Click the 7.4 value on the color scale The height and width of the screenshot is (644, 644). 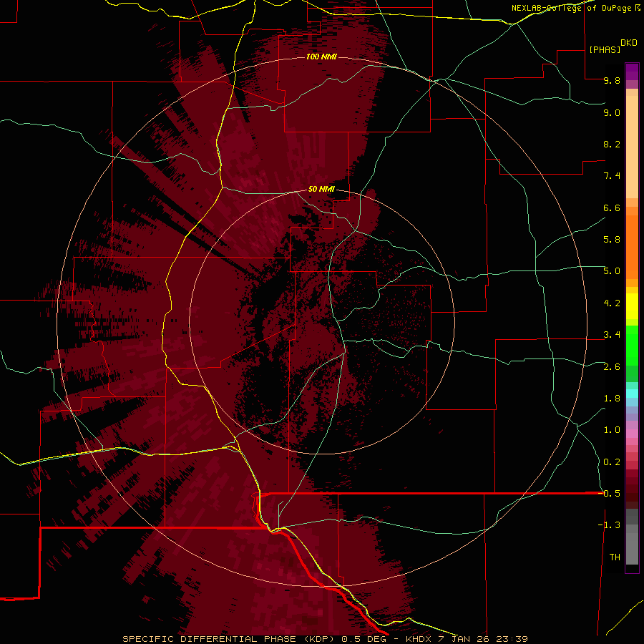pos(612,176)
